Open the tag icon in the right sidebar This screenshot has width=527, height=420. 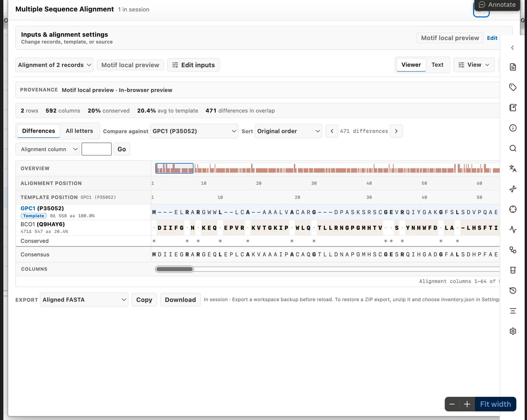click(x=513, y=87)
